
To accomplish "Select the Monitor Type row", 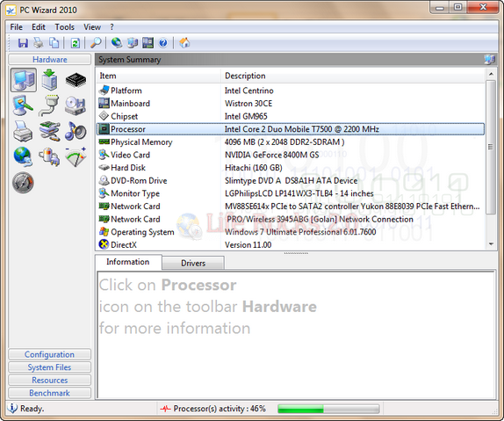I will pos(291,193).
